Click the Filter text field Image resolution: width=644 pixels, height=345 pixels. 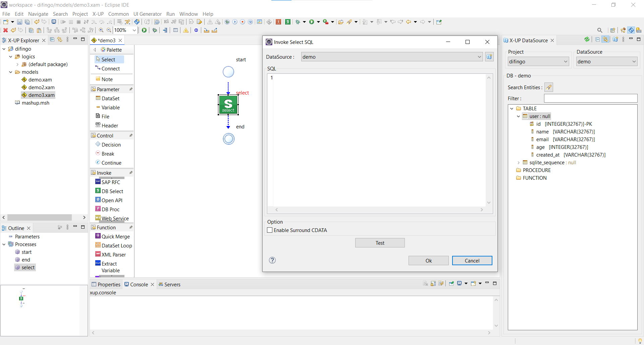coord(590,98)
